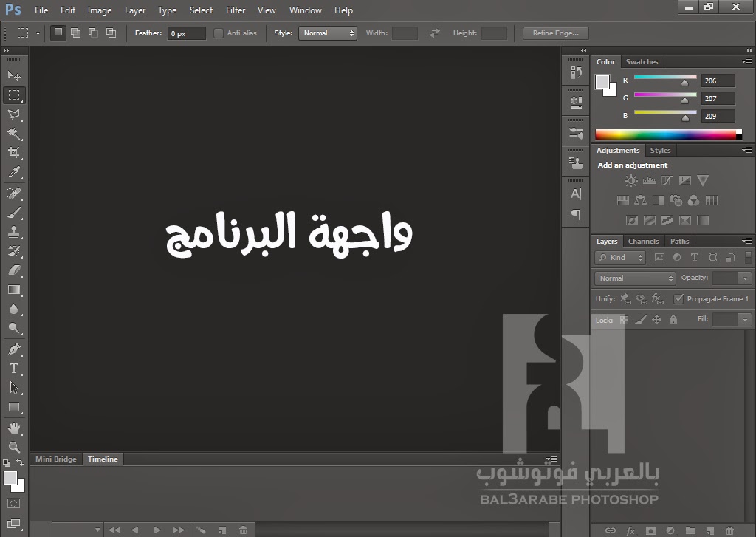Image resolution: width=756 pixels, height=537 pixels.
Task: Open the History panel icon
Action: (576, 73)
